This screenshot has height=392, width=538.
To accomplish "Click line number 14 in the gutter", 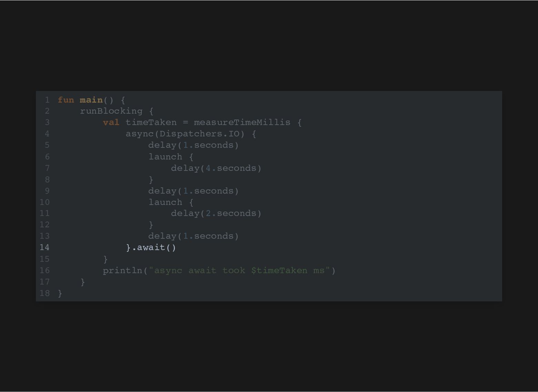I will click(x=44, y=247).
